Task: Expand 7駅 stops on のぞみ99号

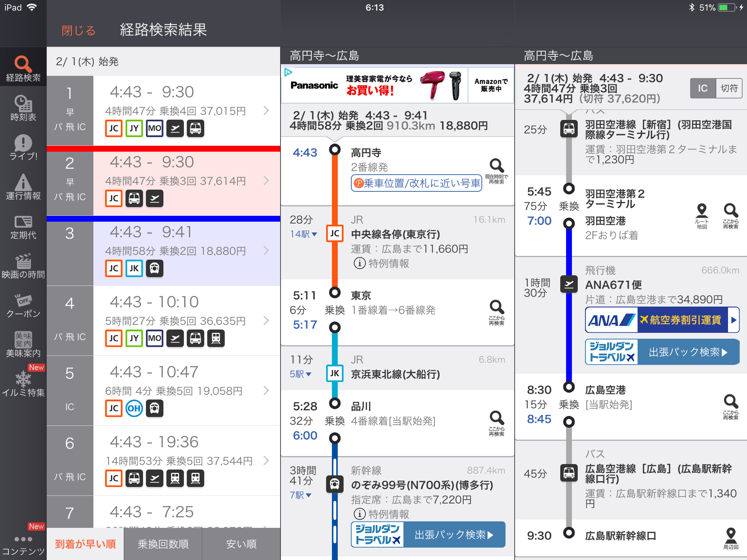Action: [x=300, y=495]
